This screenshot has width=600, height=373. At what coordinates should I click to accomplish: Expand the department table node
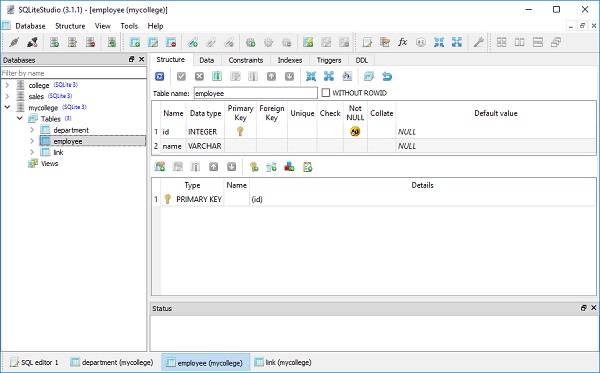pyautogui.click(x=32, y=130)
